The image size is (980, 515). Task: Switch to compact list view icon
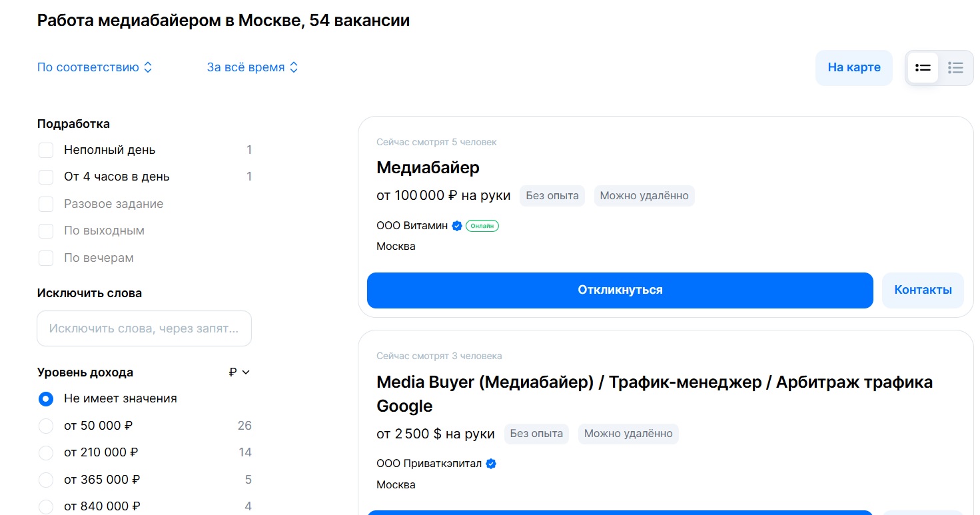pos(956,68)
